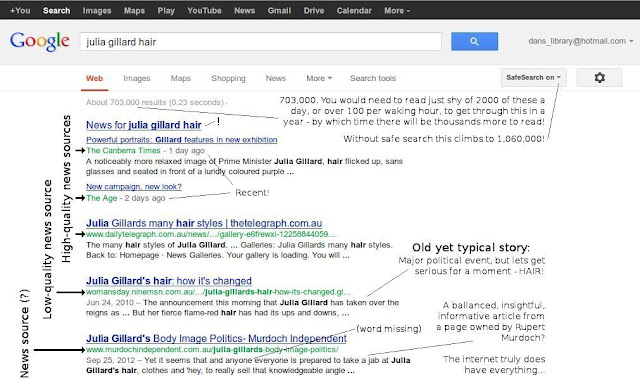
Task: Click the womansday.ninemsn.com.au green URL
Action: [218, 292]
